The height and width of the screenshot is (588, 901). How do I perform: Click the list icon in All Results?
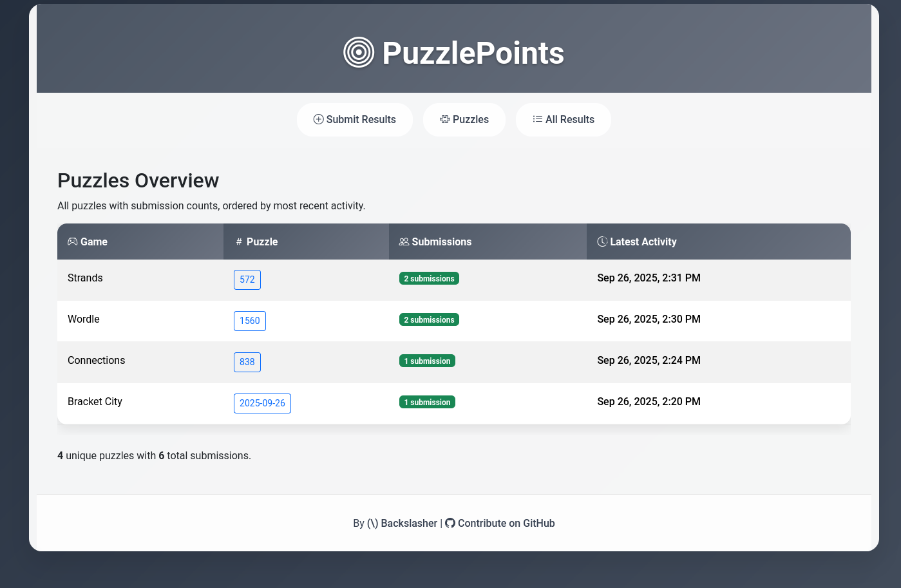click(x=538, y=119)
